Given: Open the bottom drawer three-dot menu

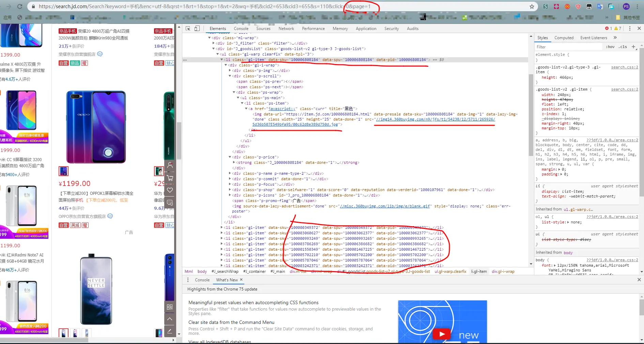Looking at the screenshot, I should [188, 280].
